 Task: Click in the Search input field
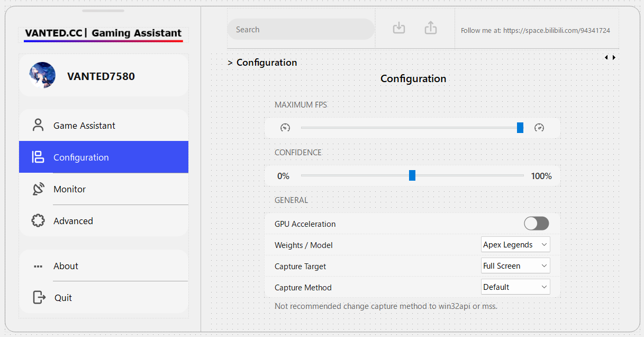pyautogui.click(x=301, y=29)
